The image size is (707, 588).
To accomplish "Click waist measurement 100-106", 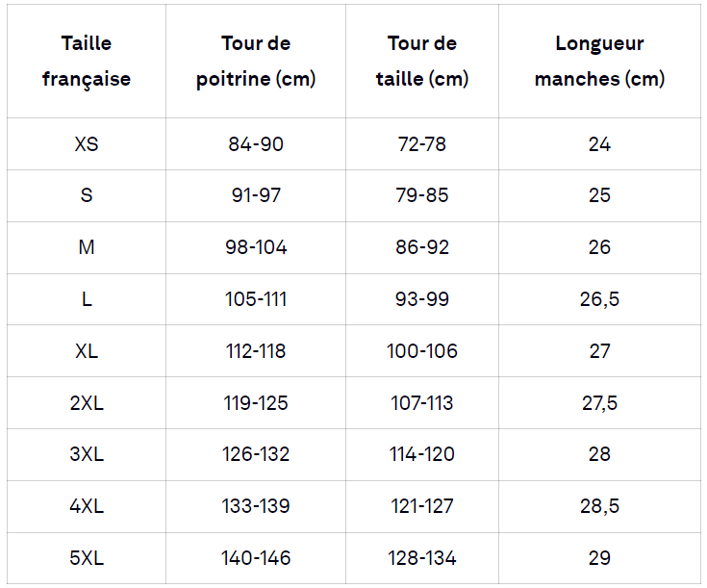I will pos(422,351).
